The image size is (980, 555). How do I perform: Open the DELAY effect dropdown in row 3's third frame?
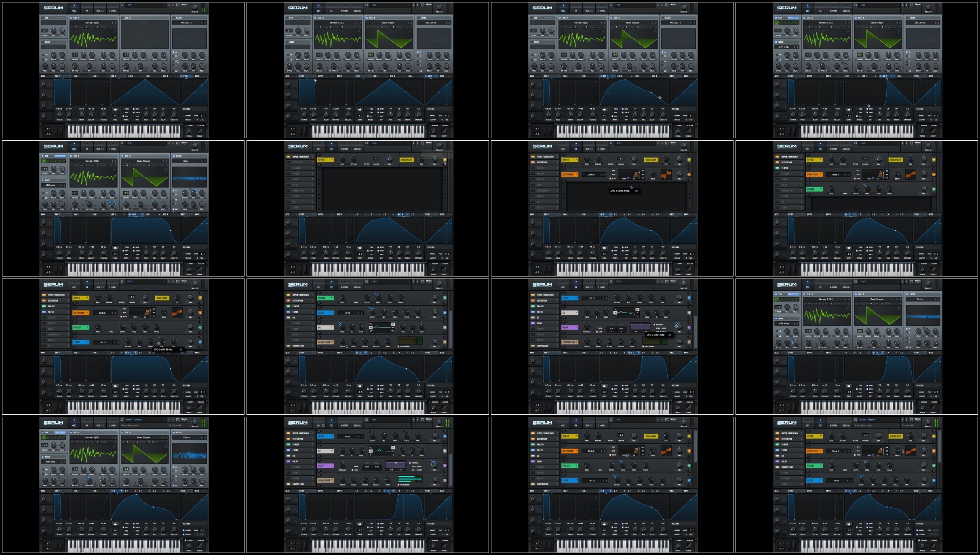[x=570, y=327]
